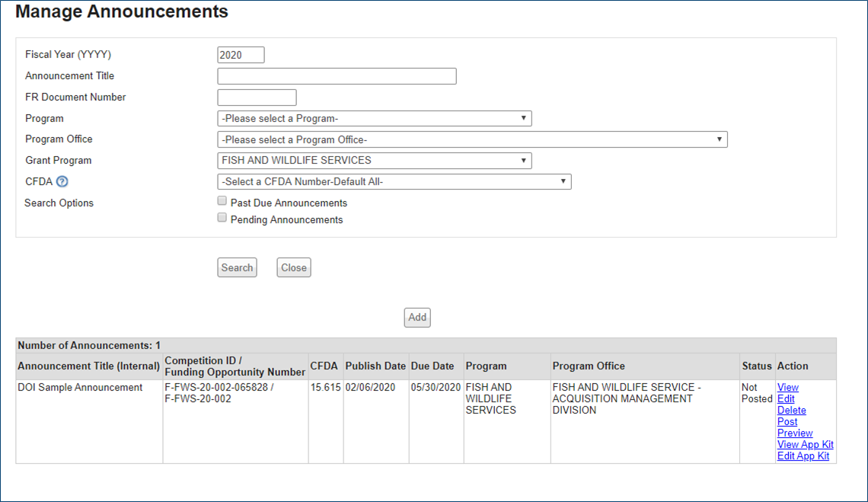The width and height of the screenshot is (868, 502).
Task: Enable the Past Due Announcements checkbox
Action: (222, 201)
